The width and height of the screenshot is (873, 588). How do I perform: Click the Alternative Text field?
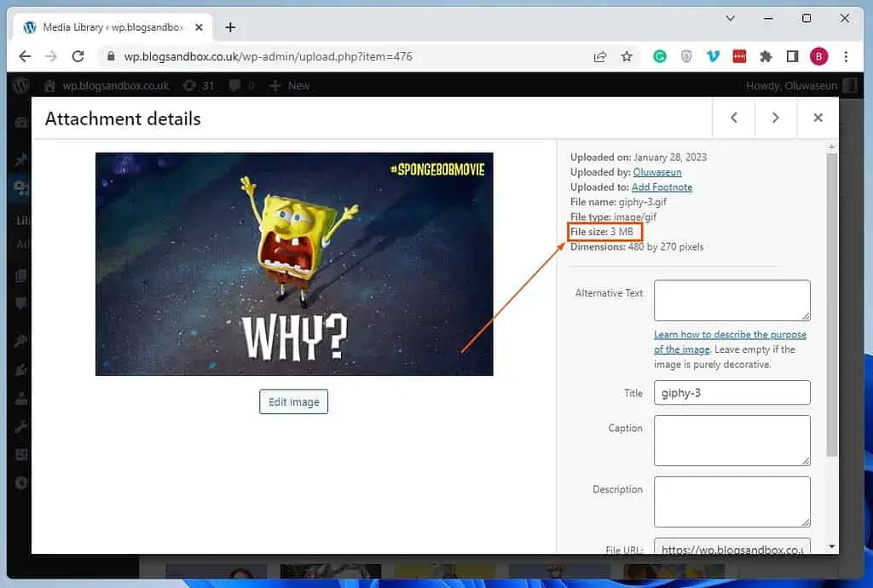point(731,301)
